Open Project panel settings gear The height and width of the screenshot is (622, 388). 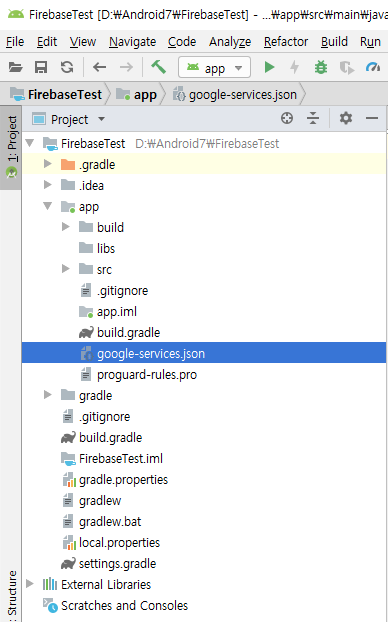[346, 118]
